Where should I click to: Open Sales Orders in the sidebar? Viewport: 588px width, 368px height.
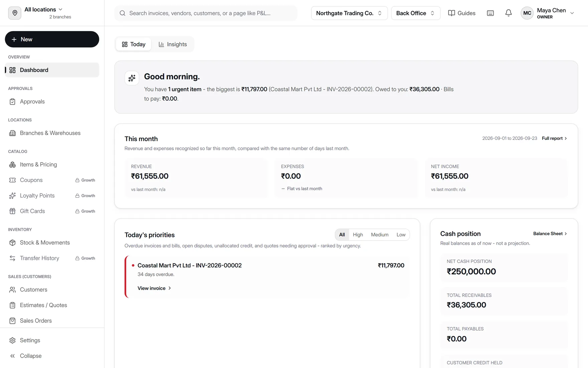point(52,320)
